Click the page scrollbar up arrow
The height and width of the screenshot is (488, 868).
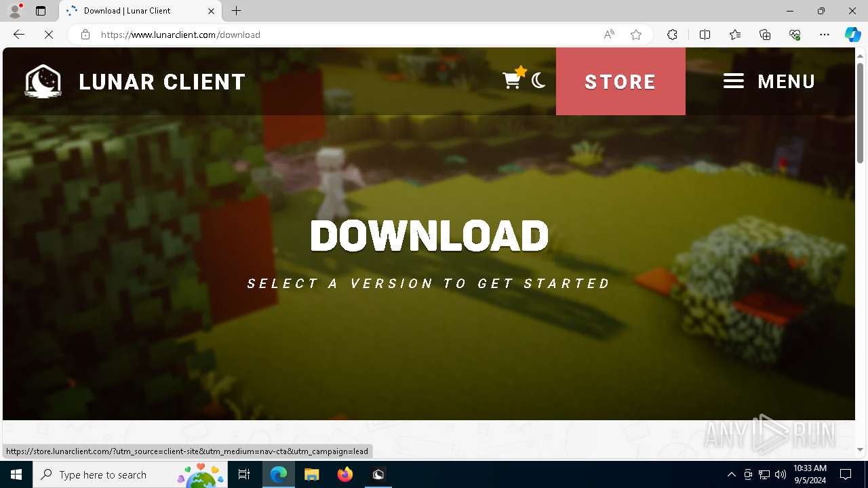pos(860,56)
